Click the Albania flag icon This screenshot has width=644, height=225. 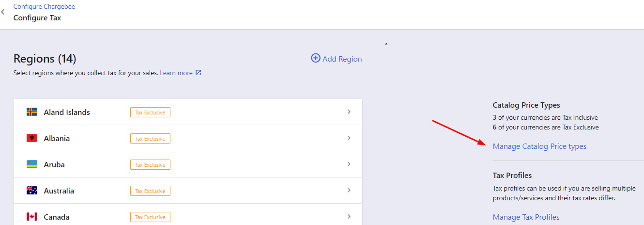point(32,138)
